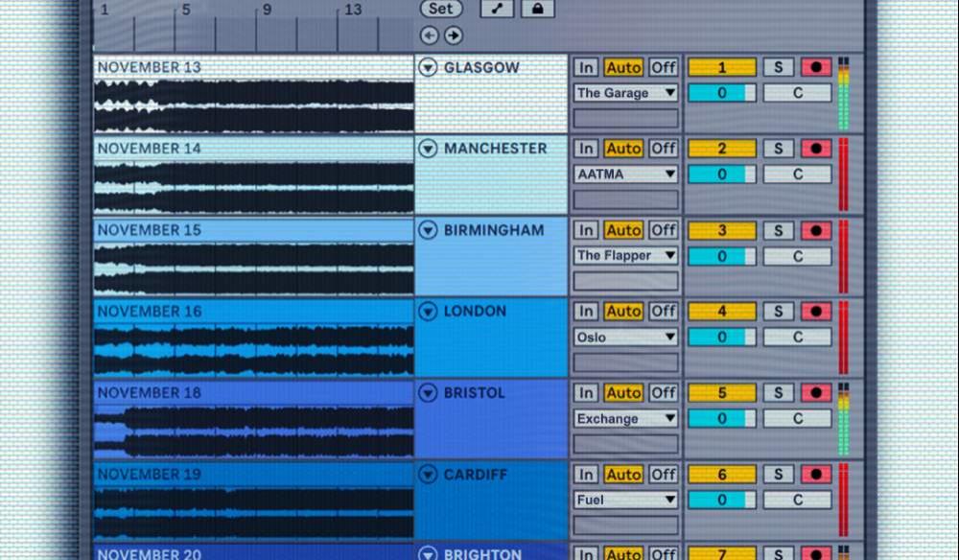Toggle track activator 5 on Bristol

pos(722,392)
